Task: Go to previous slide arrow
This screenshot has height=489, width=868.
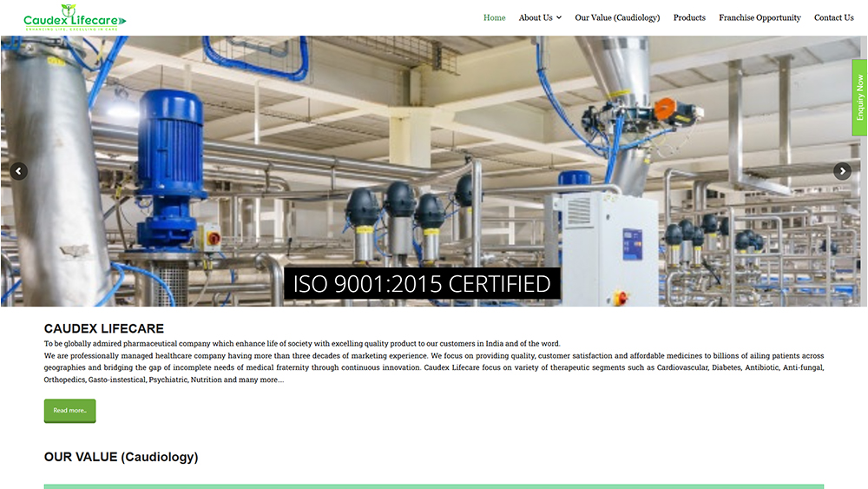Action: [x=19, y=171]
